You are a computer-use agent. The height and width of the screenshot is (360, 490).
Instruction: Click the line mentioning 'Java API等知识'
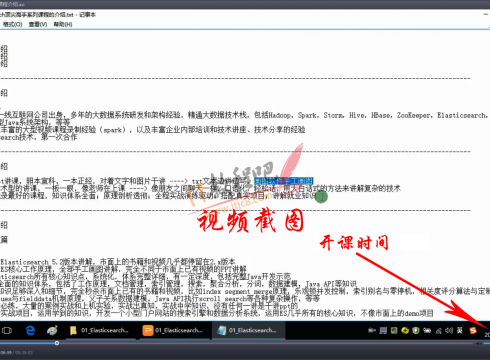[178, 284]
